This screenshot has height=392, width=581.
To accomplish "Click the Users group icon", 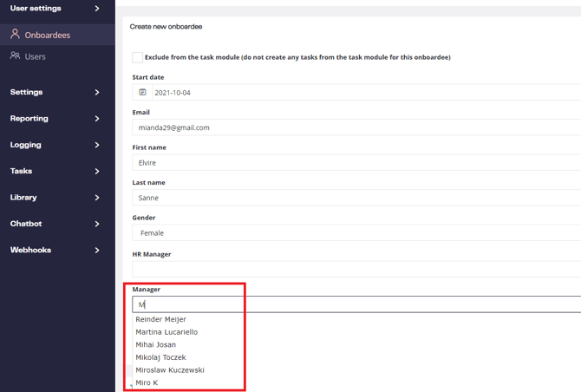I will coord(15,56).
